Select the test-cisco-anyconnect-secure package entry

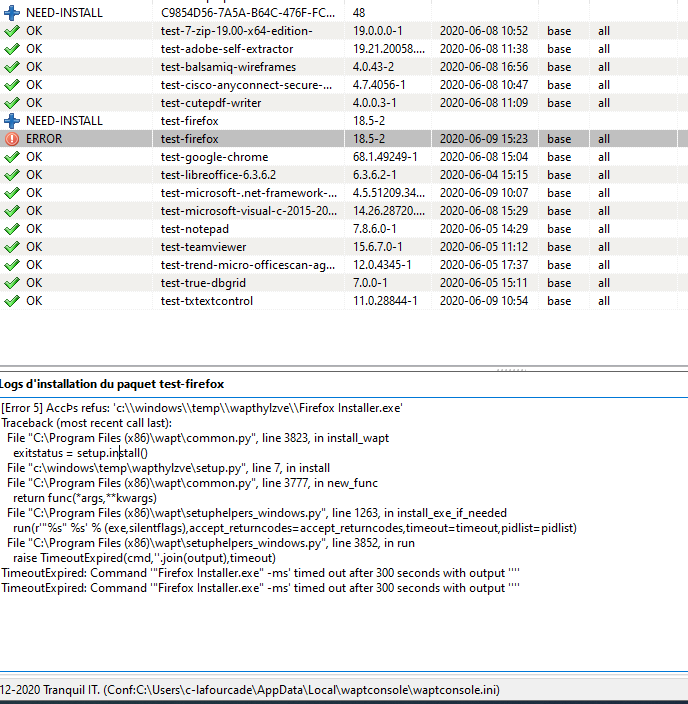click(246, 85)
